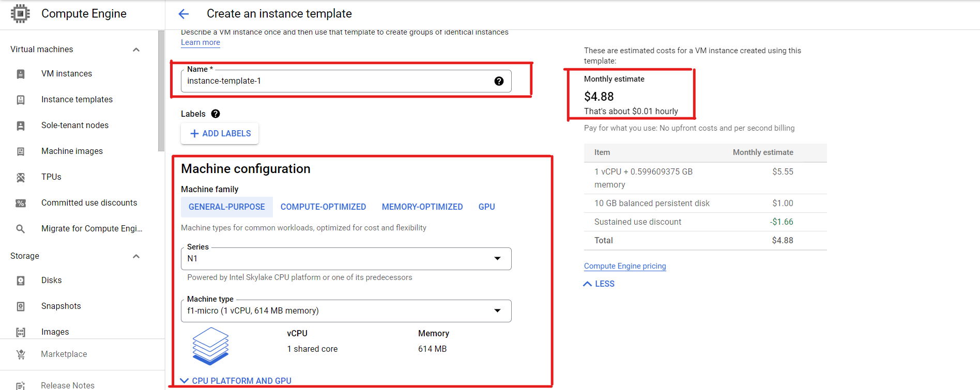The width and height of the screenshot is (980, 390).
Task: Select the Compute-Optimized machine family tab
Action: [x=323, y=207]
